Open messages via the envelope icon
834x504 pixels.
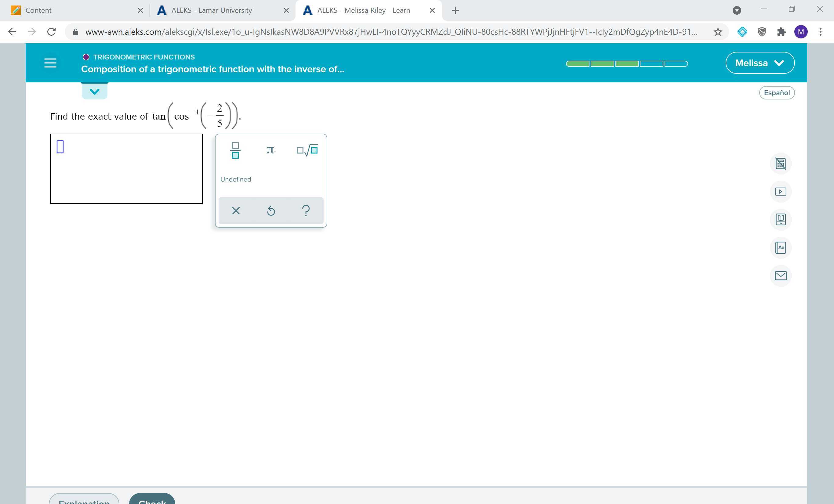(781, 276)
